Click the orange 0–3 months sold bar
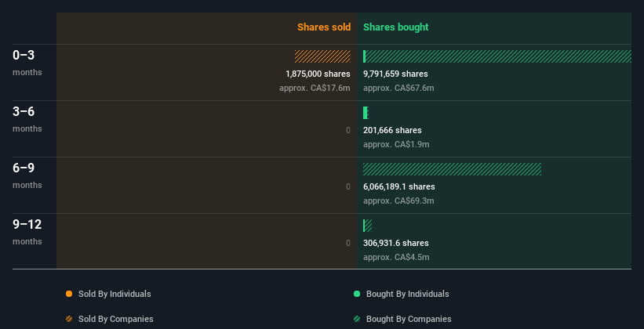This screenshot has height=329, width=644. click(322, 56)
